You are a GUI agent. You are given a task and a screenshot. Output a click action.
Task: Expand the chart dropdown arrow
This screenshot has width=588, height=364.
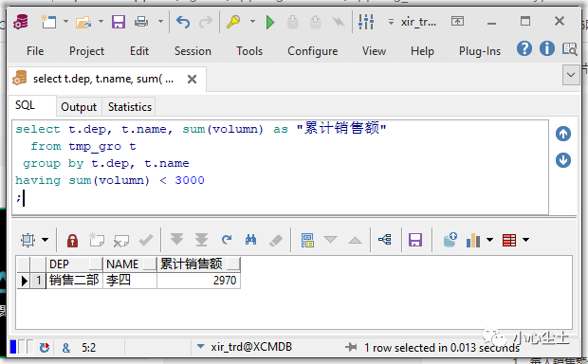click(x=489, y=240)
